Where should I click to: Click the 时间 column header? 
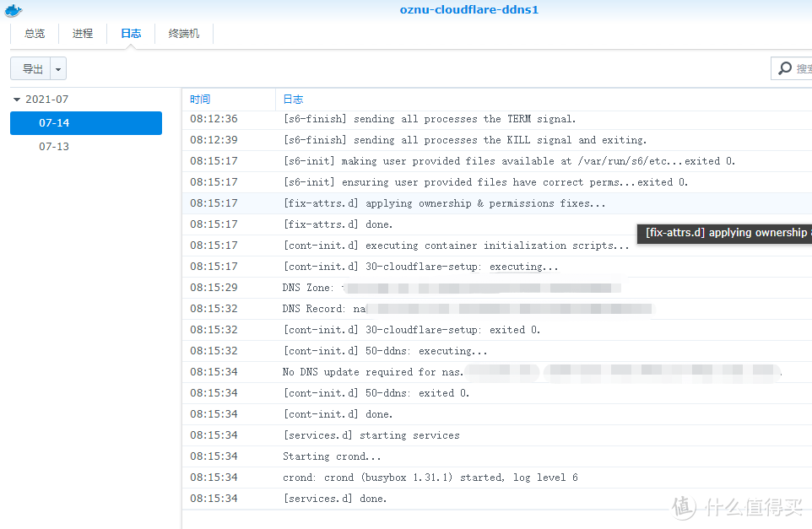click(x=229, y=100)
